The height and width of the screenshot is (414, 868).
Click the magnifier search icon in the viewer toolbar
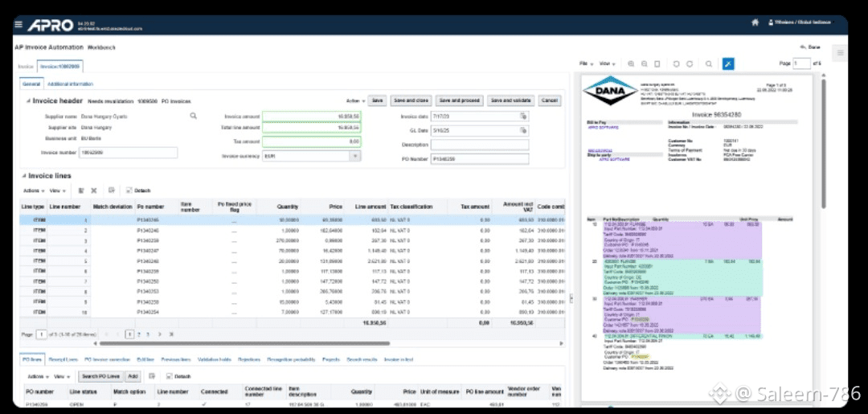708,64
